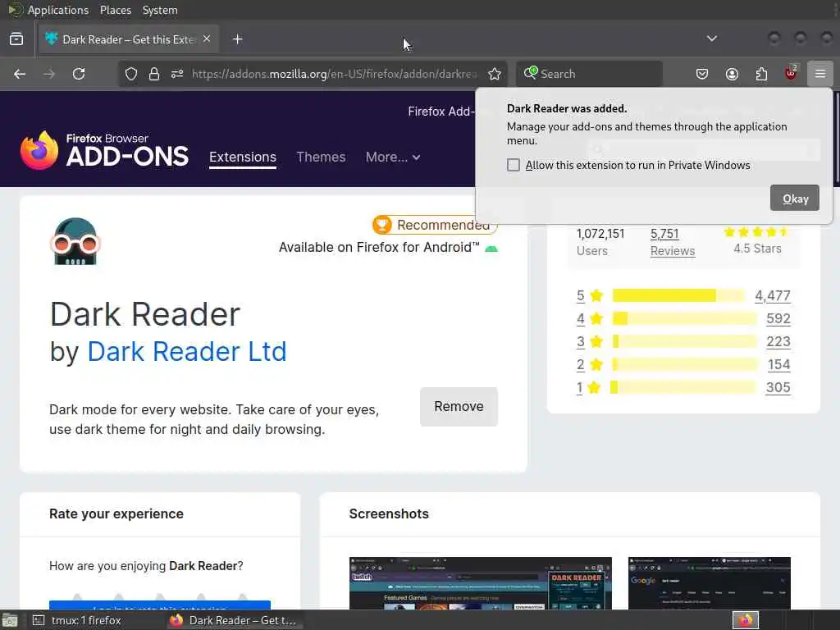Click the 5-star rating bar
The width and height of the screenshot is (840, 630).
678,295
